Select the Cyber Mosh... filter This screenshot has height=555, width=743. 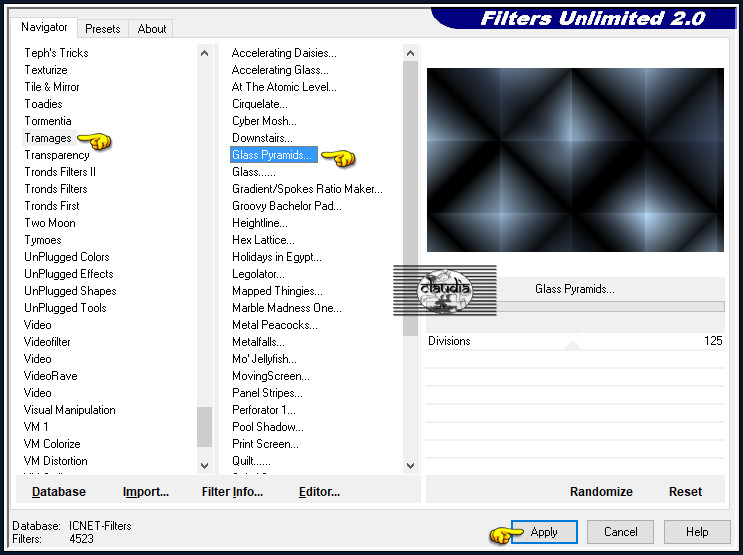pos(264,121)
